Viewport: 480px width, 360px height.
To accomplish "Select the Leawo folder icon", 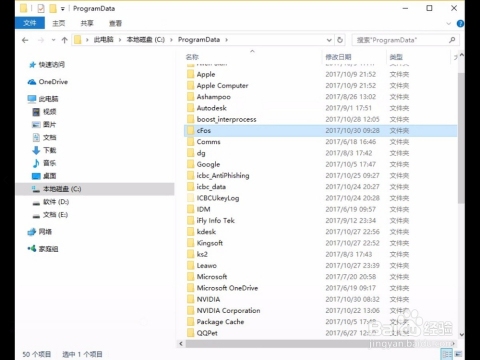I will click(x=191, y=265).
